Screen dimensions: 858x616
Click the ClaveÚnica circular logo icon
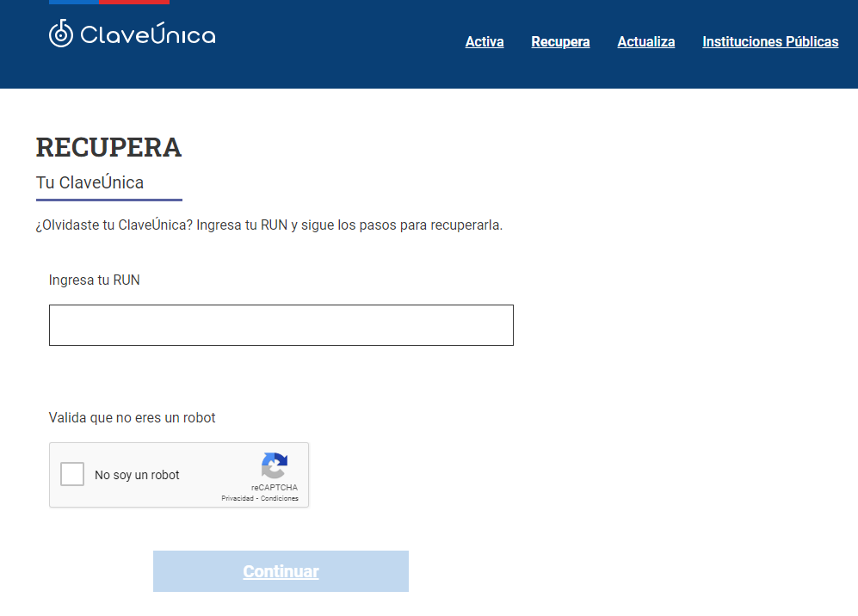point(61,34)
